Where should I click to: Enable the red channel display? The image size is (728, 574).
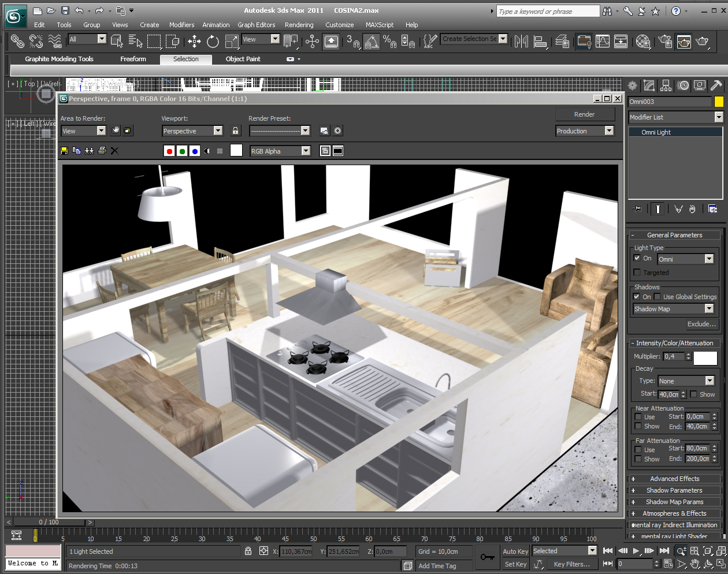[169, 151]
